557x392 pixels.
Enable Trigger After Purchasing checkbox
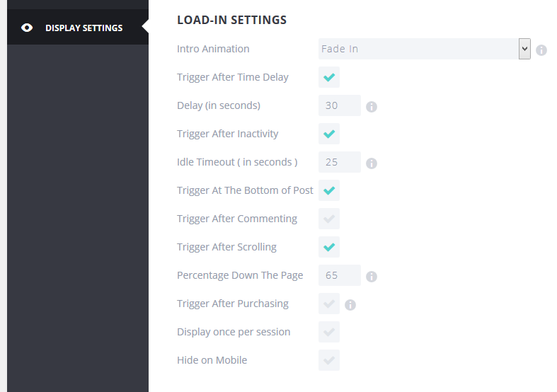[x=329, y=304]
